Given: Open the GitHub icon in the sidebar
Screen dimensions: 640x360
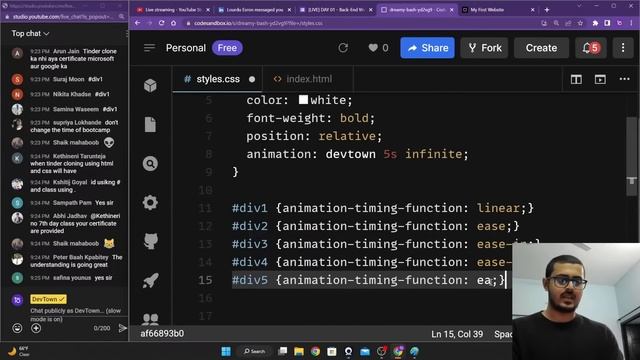Looking at the screenshot, I should [151, 241].
